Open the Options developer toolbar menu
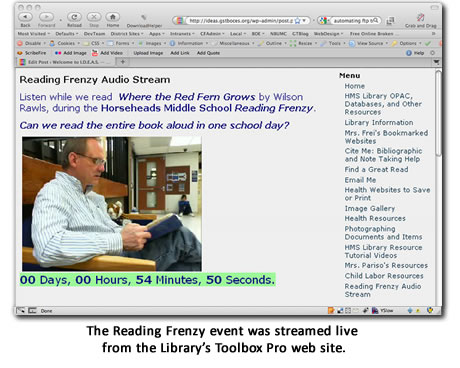The height and width of the screenshot is (368, 460). [406, 43]
